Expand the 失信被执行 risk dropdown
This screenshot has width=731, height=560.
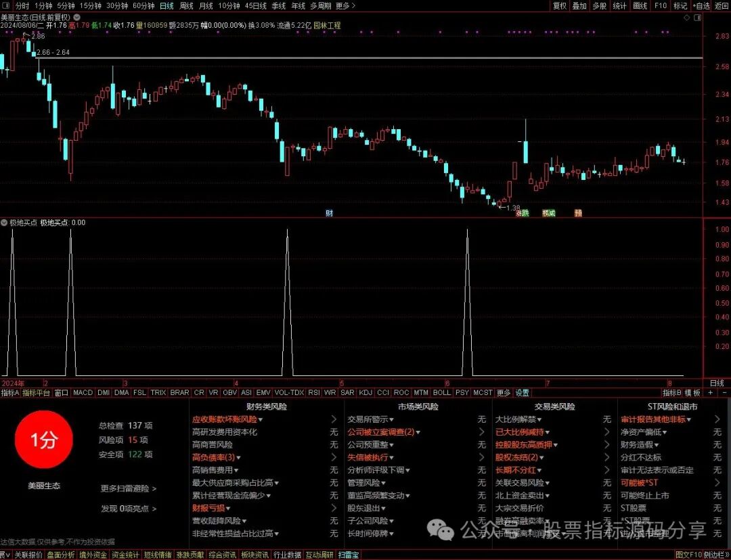point(392,457)
